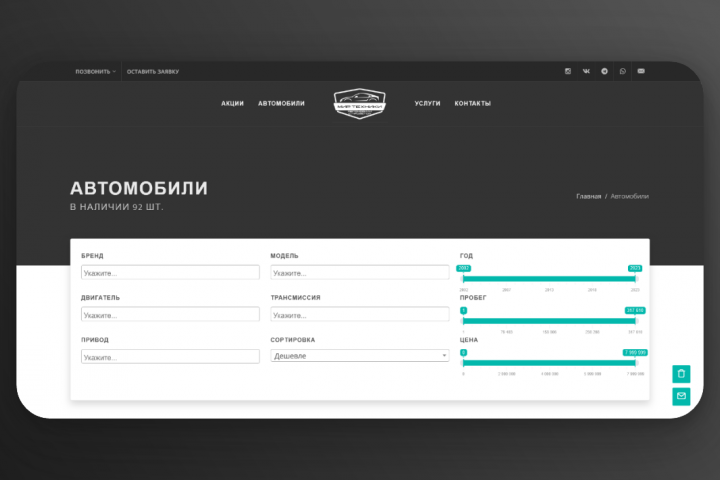The height and width of the screenshot is (480, 720).
Task: Click the Пробег slider maximum handle
Action: [636, 321]
